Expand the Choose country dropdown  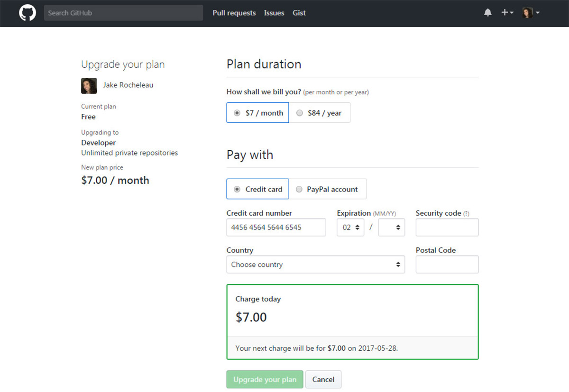pos(315,264)
